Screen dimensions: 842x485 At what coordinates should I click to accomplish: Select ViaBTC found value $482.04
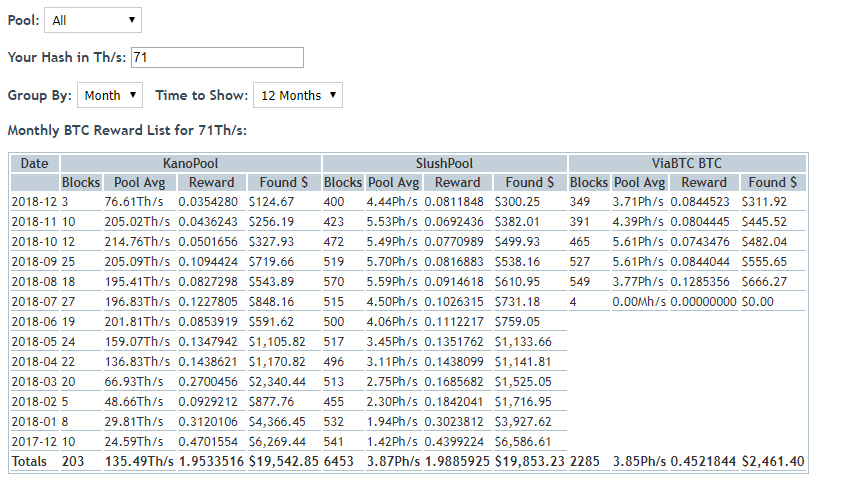point(764,242)
